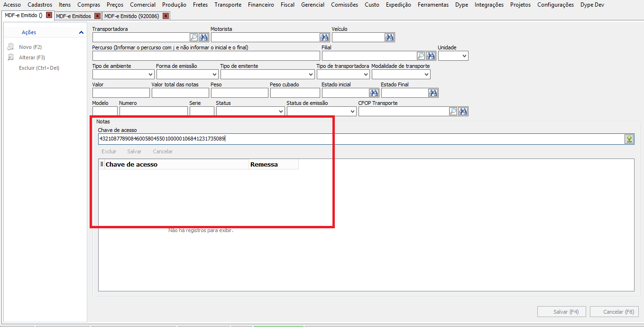Open Tipo de ambiente dropdown
644x327 pixels.
coord(151,75)
